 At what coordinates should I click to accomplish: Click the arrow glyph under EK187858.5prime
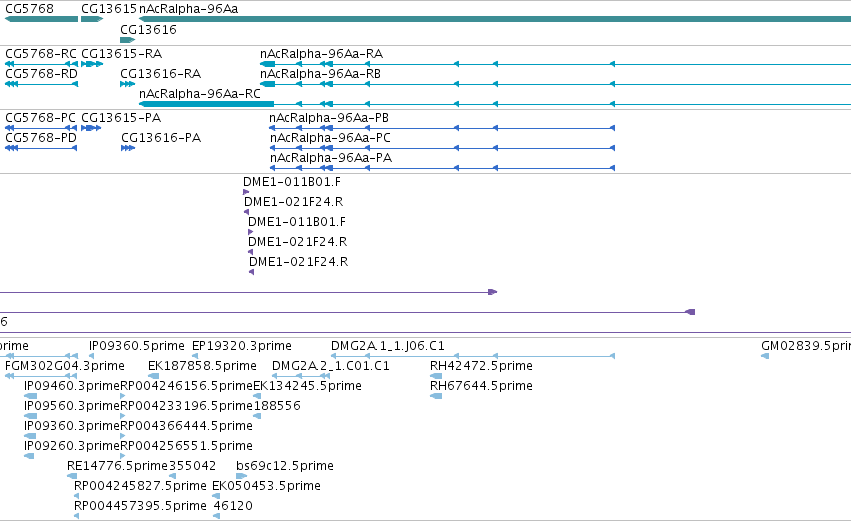154,376
